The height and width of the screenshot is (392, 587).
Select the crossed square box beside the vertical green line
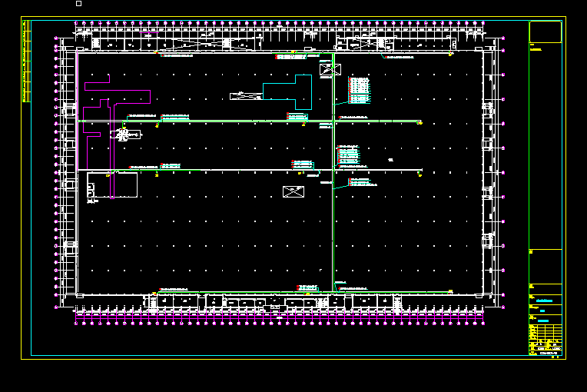(x=330, y=70)
